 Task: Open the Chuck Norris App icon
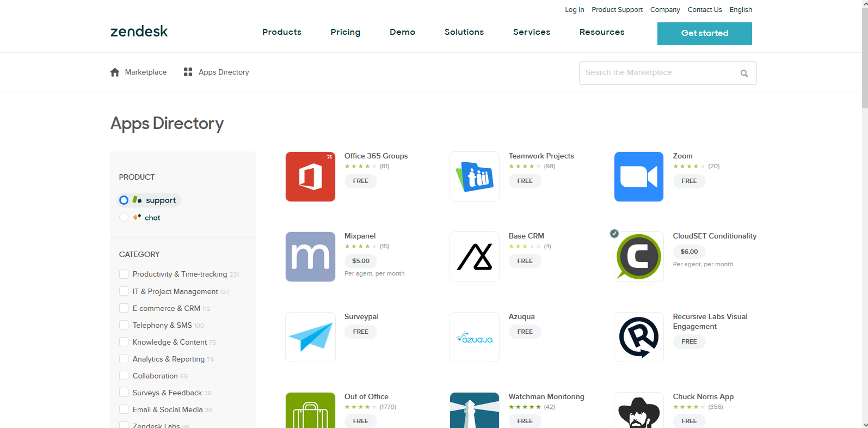(639, 410)
